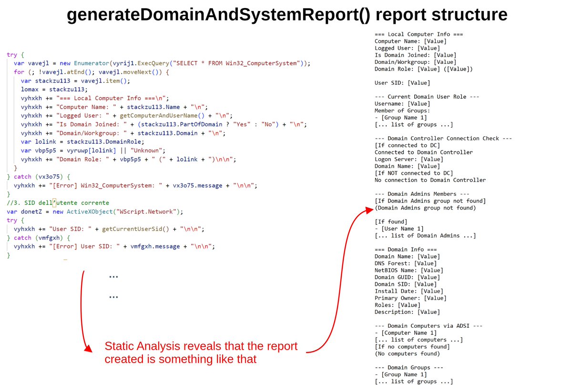Click code line "var donetZ = new ActiveXObject("WScript.Network");"
Image resolution: width=572 pixels, height=392 pixels.
pos(95,211)
